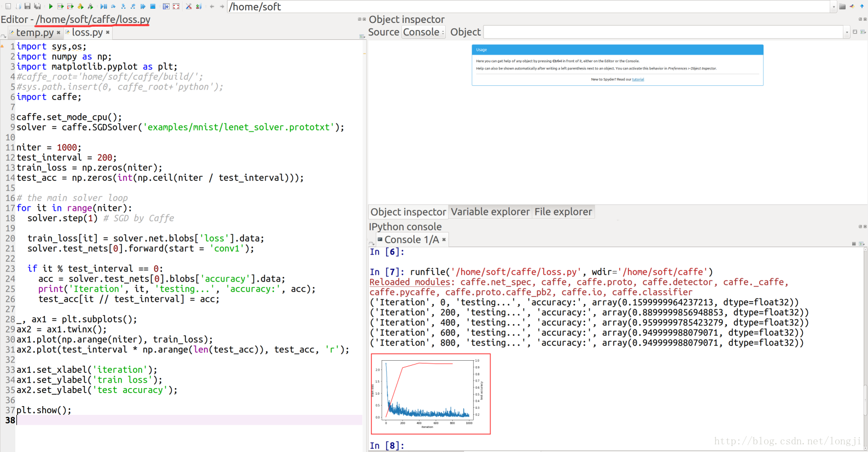Open the Spyder tutorial link
The width and height of the screenshot is (868, 452).
point(638,79)
